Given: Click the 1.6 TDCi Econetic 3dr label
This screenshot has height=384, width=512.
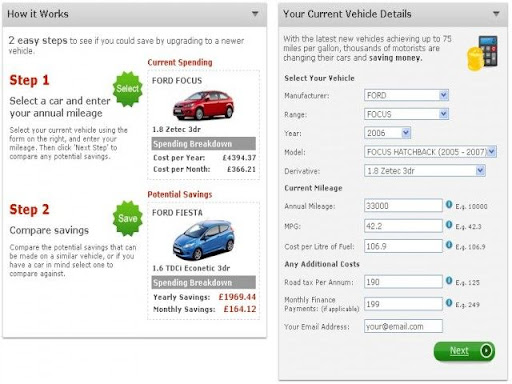Looking at the screenshot, I should (x=191, y=268).
